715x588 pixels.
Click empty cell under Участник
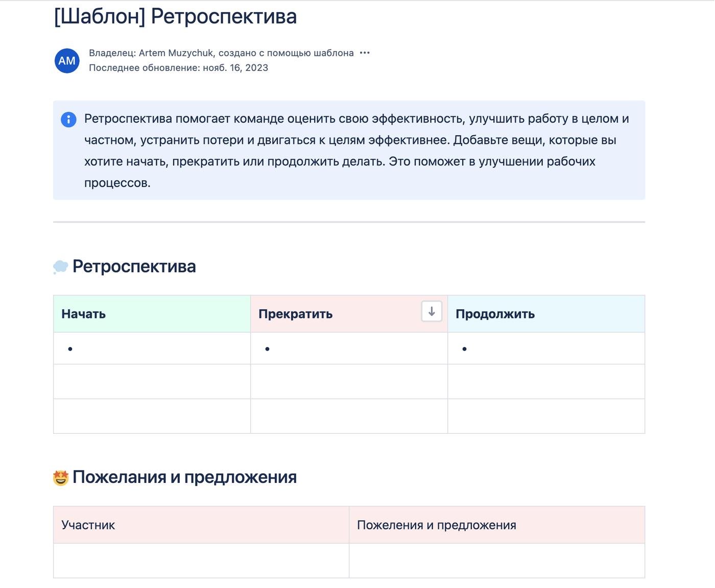[x=201, y=560]
